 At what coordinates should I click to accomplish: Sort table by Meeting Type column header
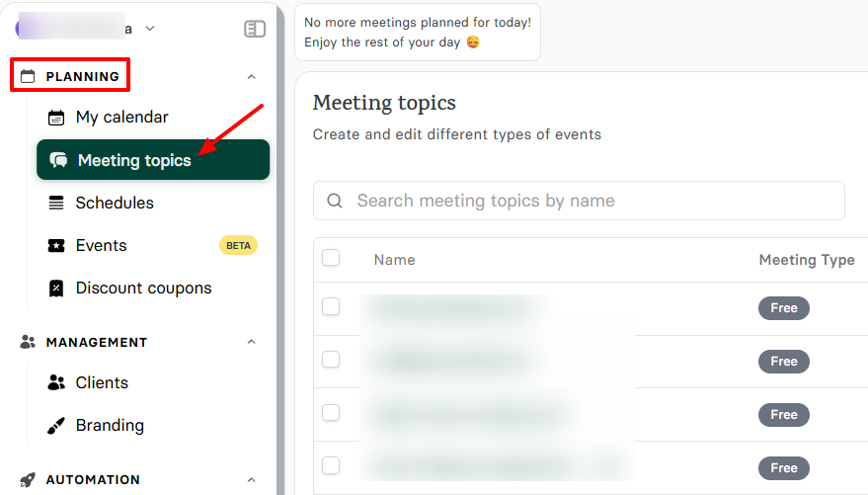806,260
